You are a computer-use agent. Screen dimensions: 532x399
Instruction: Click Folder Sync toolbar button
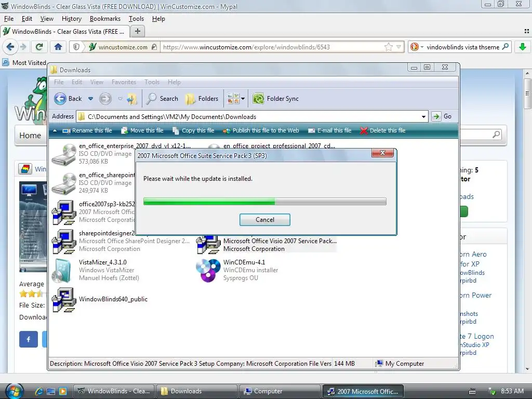[276, 98]
